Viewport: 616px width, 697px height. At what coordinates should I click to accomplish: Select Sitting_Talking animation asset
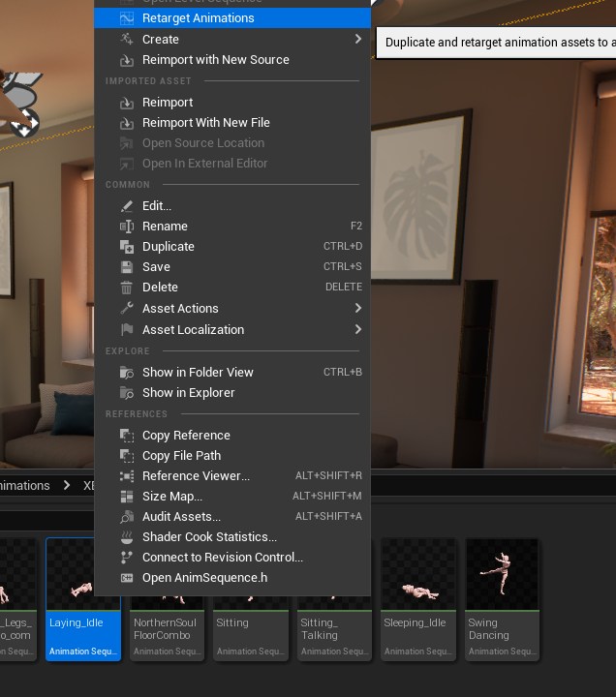pyautogui.click(x=334, y=628)
